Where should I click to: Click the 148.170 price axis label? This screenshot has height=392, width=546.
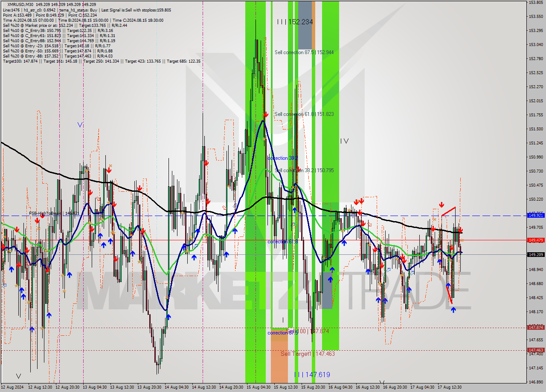point(536,311)
